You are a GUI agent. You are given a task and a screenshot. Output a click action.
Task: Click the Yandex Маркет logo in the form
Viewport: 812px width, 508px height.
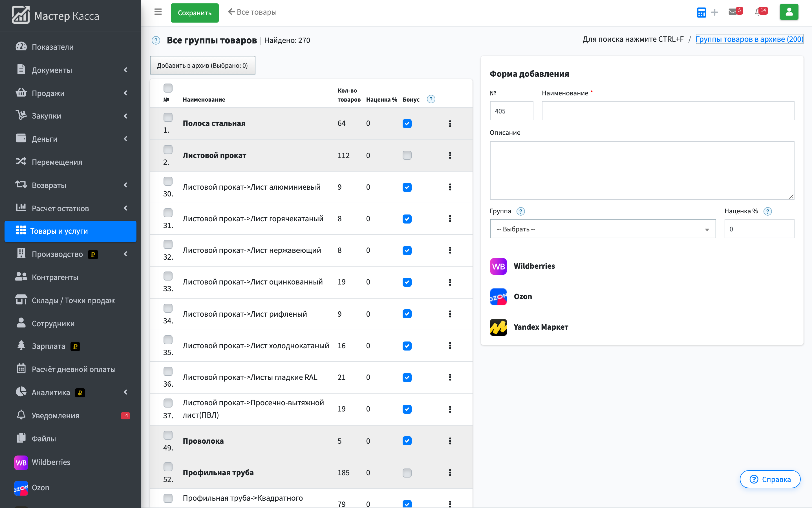click(x=498, y=327)
